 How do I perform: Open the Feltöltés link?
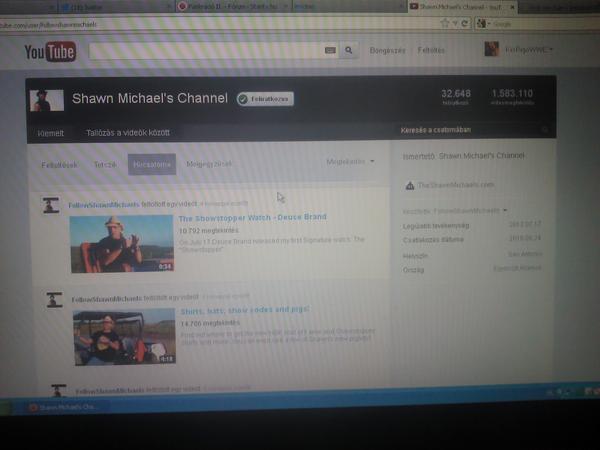point(431,50)
